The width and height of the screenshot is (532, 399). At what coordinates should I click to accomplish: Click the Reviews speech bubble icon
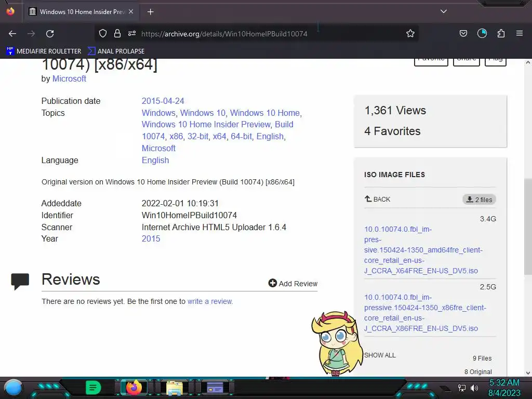[x=20, y=281]
